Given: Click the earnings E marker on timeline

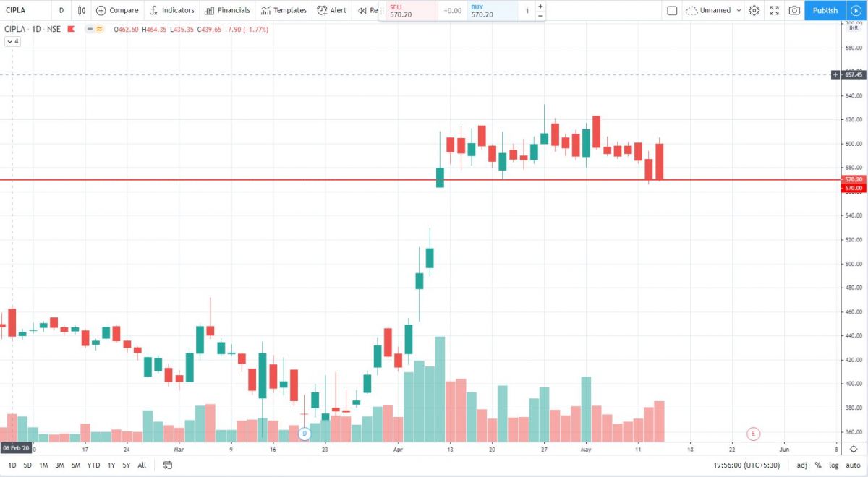Looking at the screenshot, I should coord(753,433).
